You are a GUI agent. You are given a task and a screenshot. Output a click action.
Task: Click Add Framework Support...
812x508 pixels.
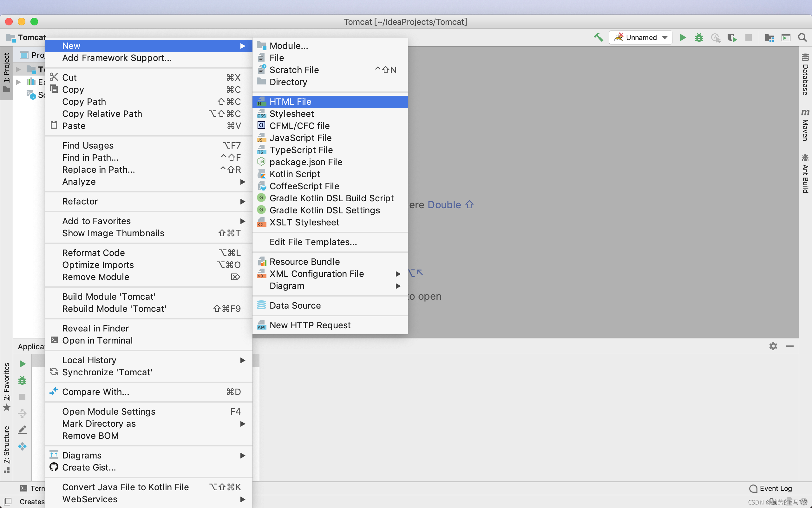(x=148, y=58)
